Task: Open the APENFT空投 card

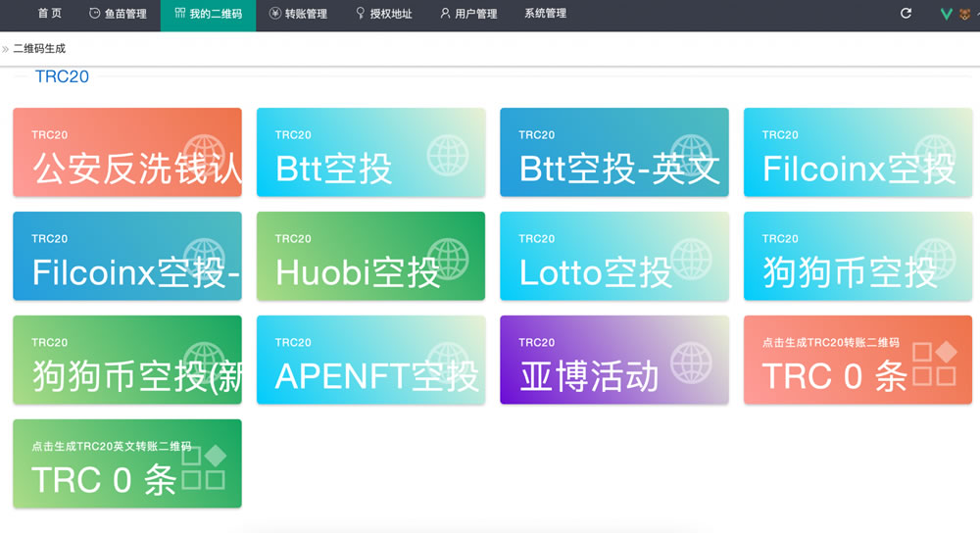Action: (x=370, y=360)
